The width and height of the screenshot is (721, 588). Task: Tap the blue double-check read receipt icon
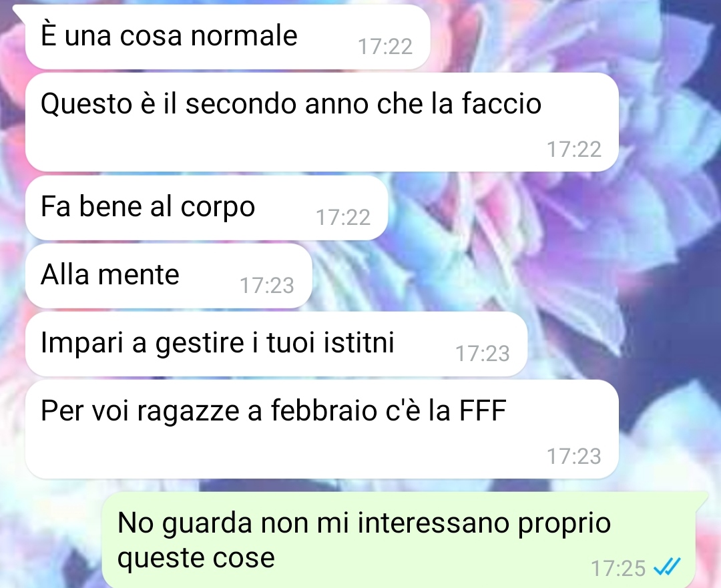coord(666,567)
